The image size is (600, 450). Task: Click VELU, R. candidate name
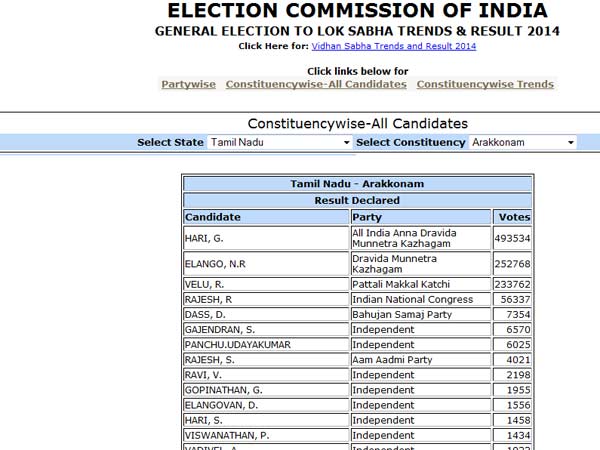205,284
